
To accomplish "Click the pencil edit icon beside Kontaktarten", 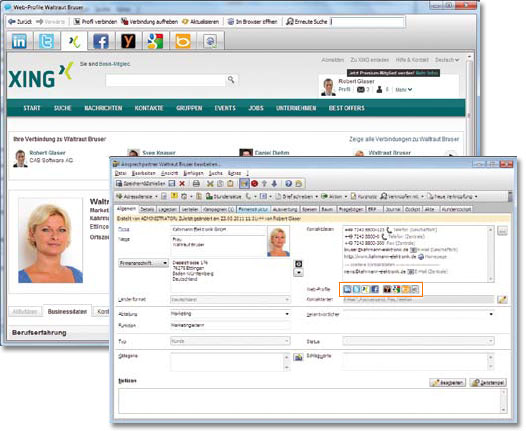I will (x=502, y=300).
